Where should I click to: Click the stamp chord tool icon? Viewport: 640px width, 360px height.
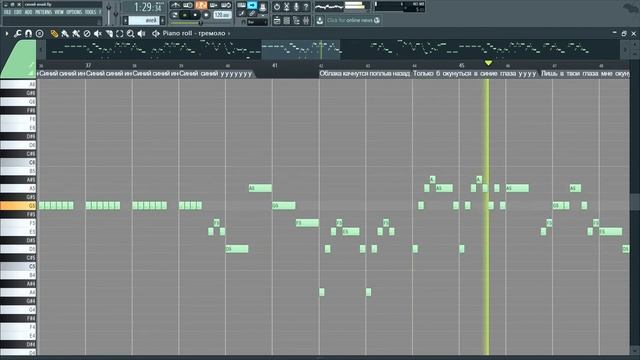point(40,33)
